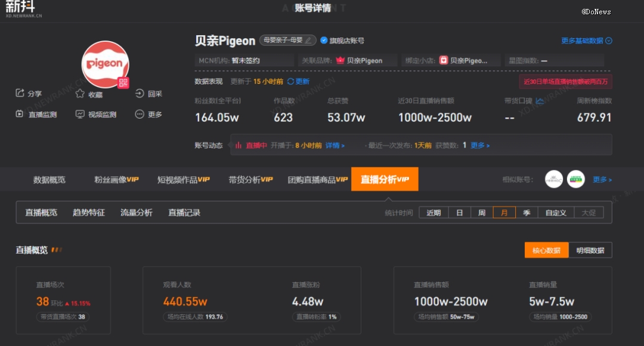644x346 pixels.
Task: Click the first similar account avatar thumbnail
Action: click(x=553, y=179)
